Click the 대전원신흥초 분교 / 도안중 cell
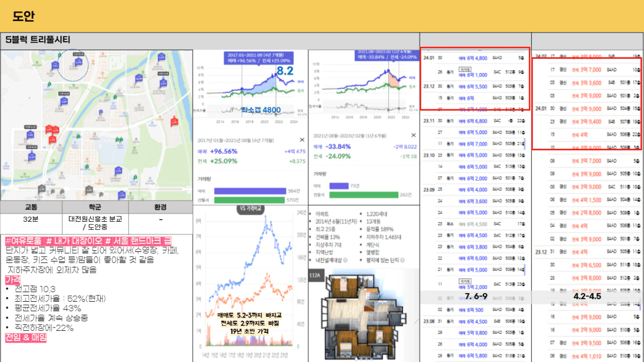 [95, 224]
